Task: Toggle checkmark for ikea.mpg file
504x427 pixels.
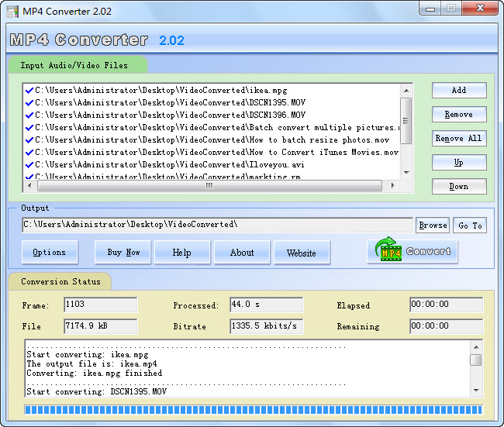Action: (x=29, y=91)
